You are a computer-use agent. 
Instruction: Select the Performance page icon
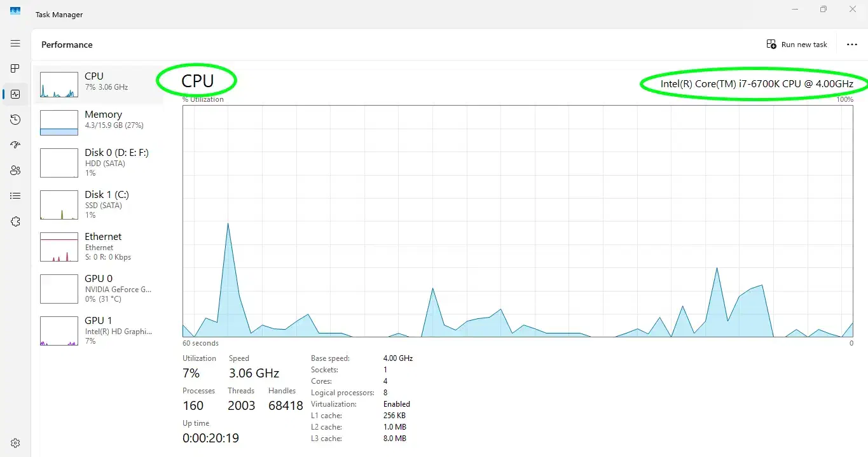pyautogui.click(x=15, y=94)
